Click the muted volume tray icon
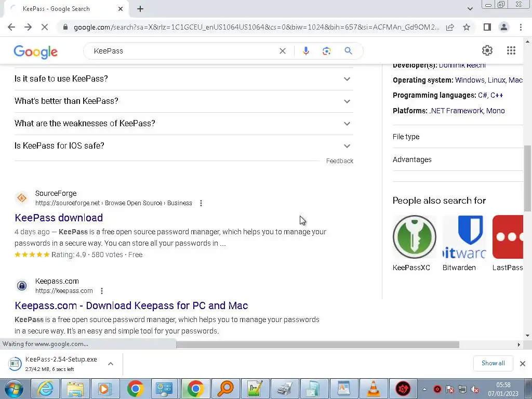532x399 pixels. [475, 389]
